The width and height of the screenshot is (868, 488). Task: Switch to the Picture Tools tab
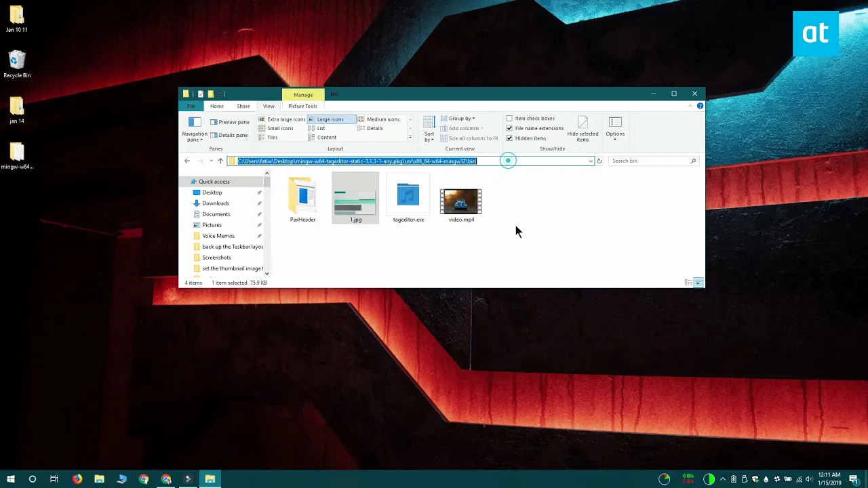pyautogui.click(x=302, y=106)
